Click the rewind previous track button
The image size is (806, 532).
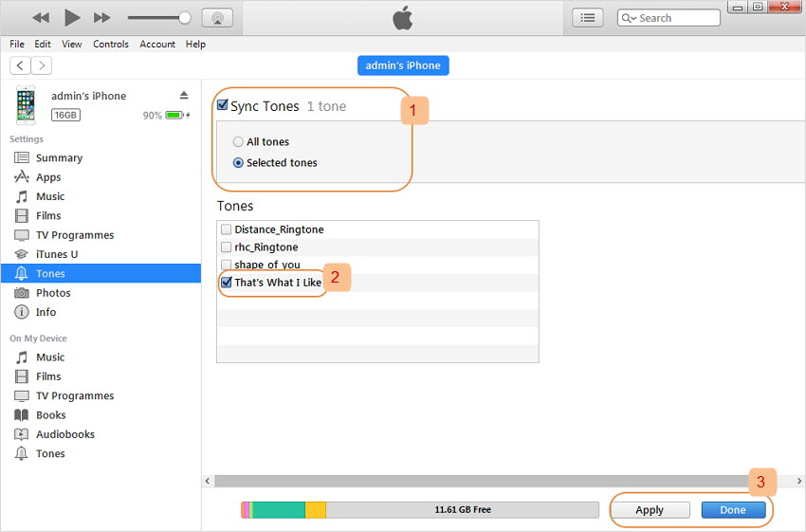coord(41,18)
